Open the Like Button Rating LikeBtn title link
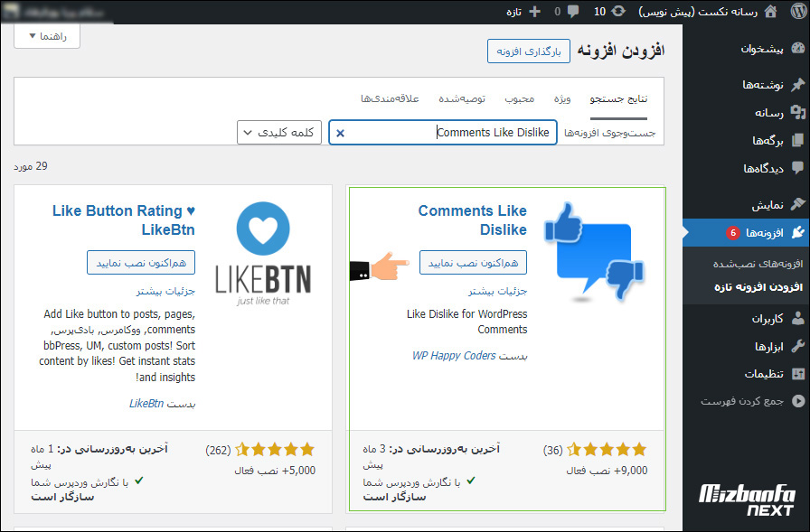The height and width of the screenshot is (532, 810). point(124,219)
